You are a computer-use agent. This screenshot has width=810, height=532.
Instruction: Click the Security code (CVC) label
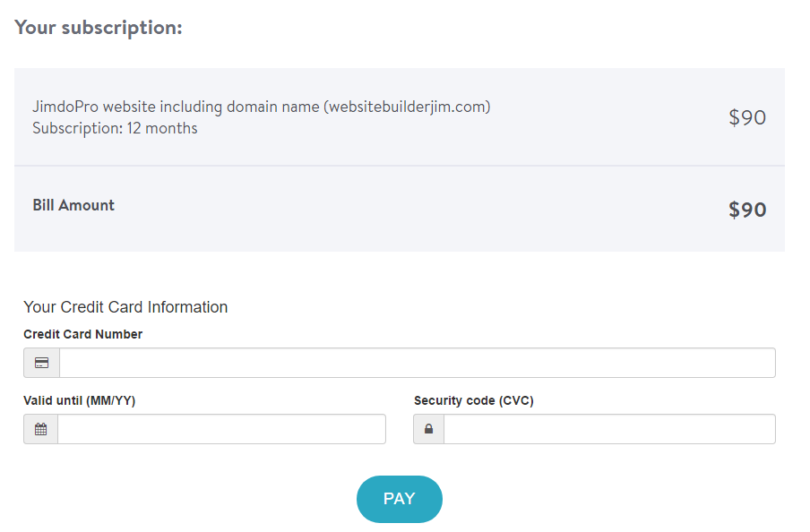[474, 400]
